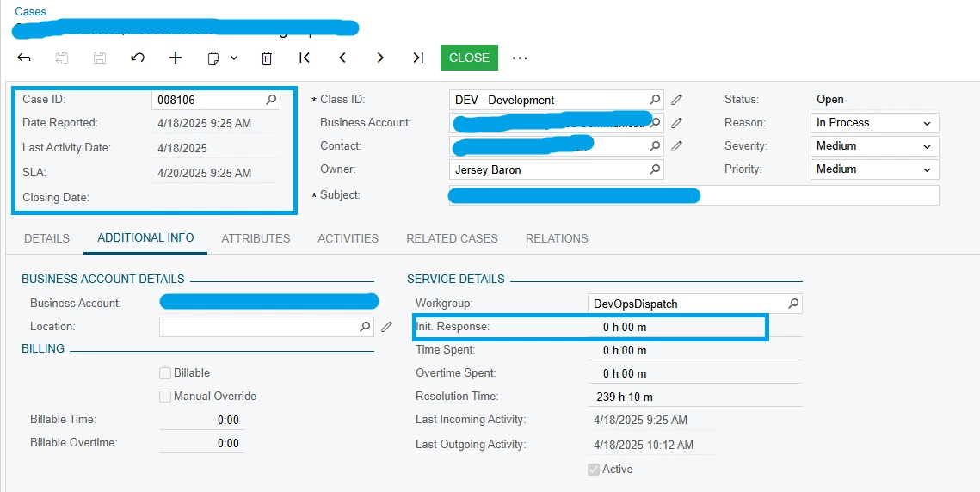Open the clipboard dropdown arrow
Screen dimensions: 980x492
[x=234, y=58]
